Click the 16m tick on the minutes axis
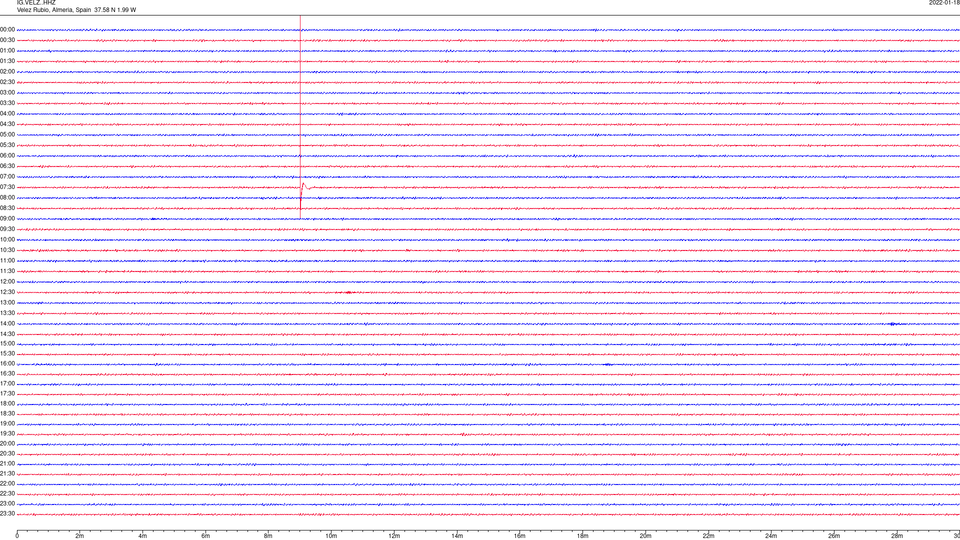The image size is (960, 540). coord(520,536)
